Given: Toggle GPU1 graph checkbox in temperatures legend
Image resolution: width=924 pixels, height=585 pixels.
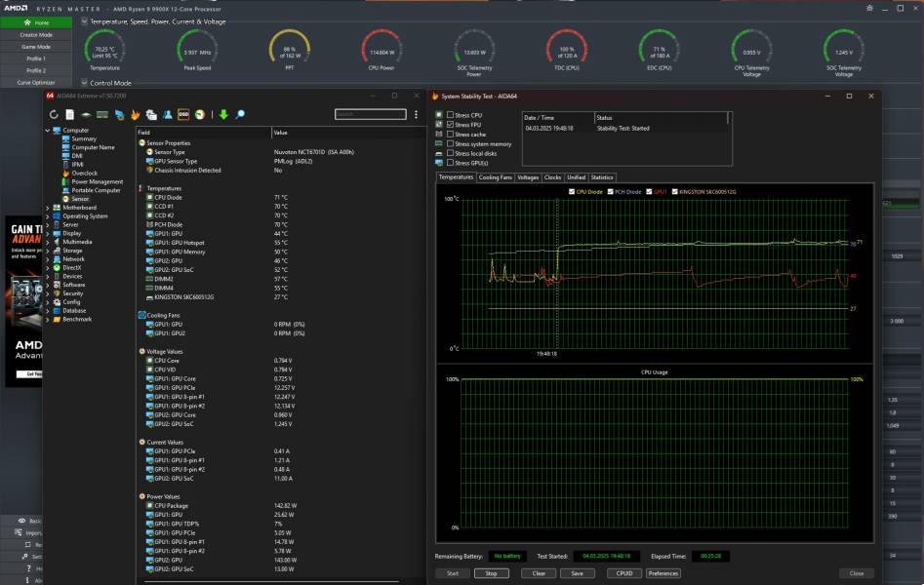Looking at the screenshot, I should tap(650, 191).
